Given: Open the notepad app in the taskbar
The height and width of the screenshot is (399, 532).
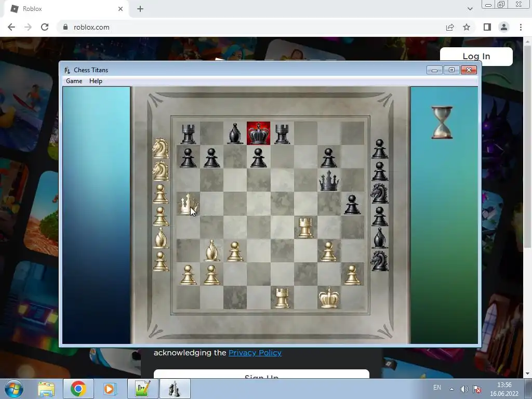Looking at the screenshot, I should click(142, 389).
